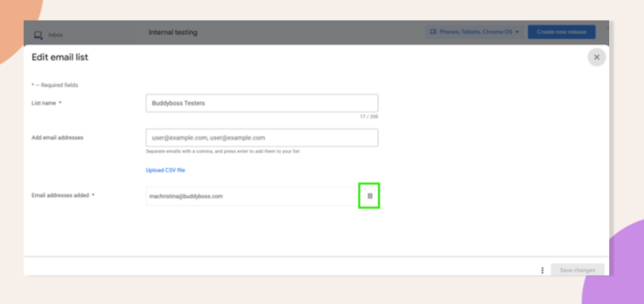Viewport: 644px width, 304px height.
Task: Click the 'Separate emails with a comma' hint text
Action: (x=223, y=151)
